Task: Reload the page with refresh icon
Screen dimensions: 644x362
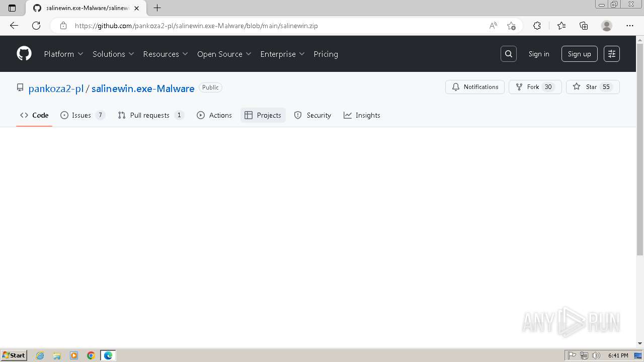Action: [x=36, y=26]
